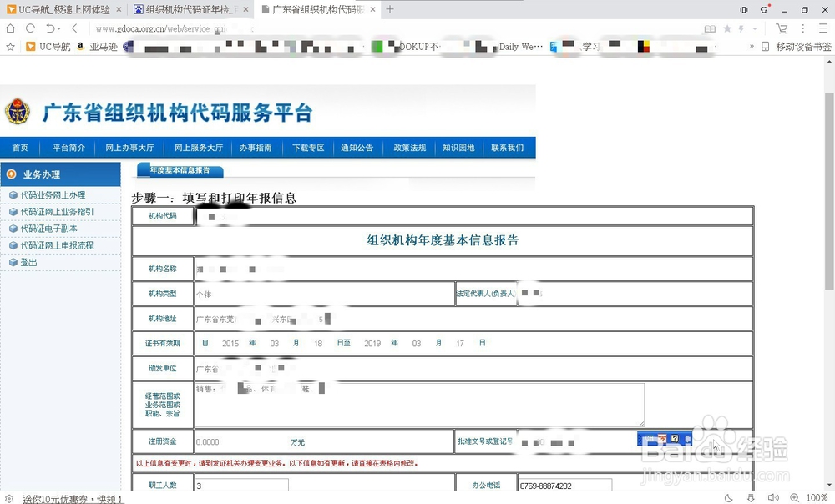Bookmark page with address bar star
Image resolution: width=835 pixels, height=504 pixels.
(727, 28)
